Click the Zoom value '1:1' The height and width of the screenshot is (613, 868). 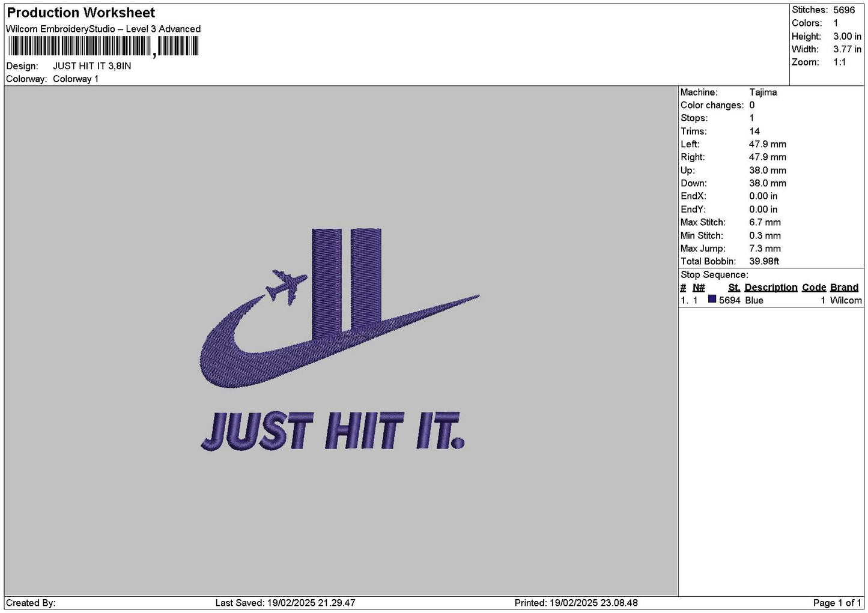[839, 62]
